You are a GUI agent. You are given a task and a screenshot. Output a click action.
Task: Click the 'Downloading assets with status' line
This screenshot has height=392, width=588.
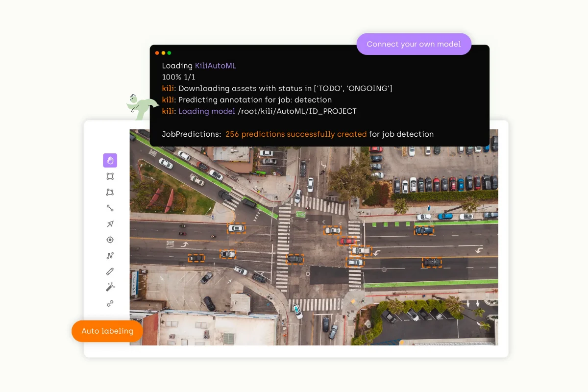[x=277, y=88]
